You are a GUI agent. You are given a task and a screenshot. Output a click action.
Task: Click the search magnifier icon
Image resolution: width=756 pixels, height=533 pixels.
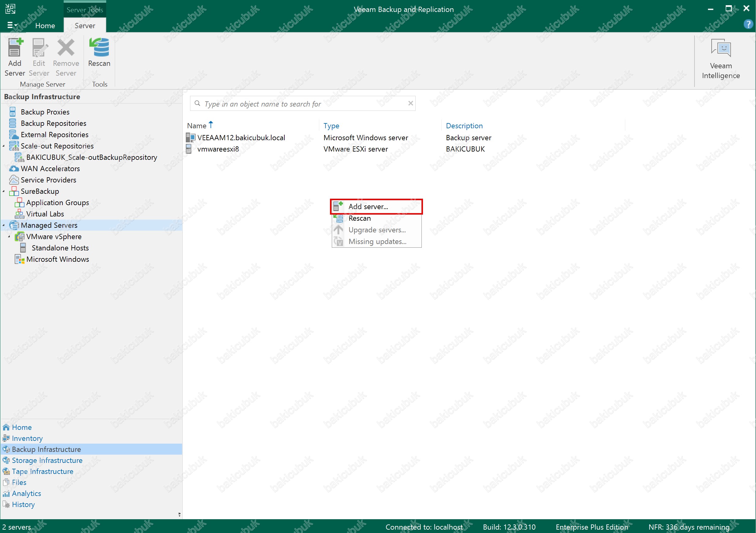tap(197, 103)
